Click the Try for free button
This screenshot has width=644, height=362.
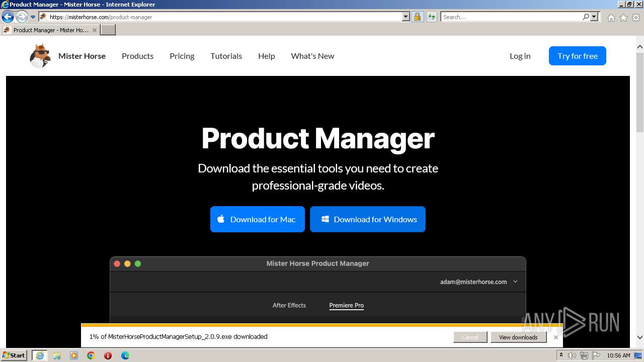pyautogui.click(x=577, y=56)
